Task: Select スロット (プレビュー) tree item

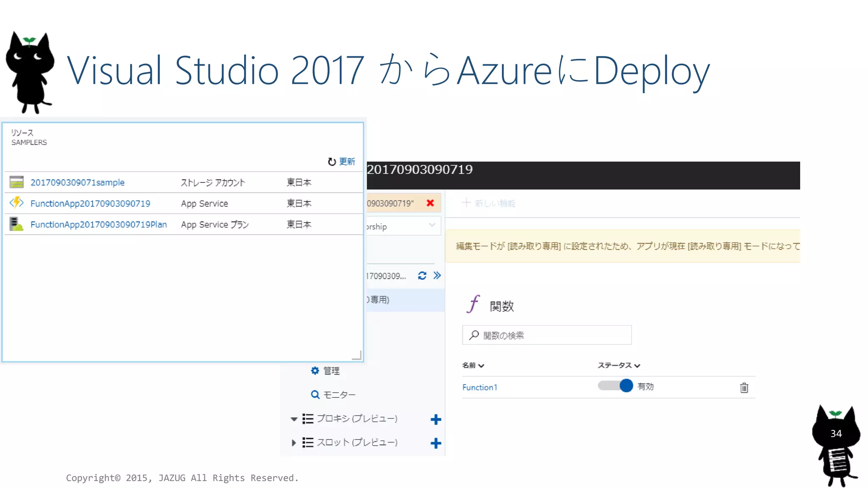Action: click(x=357, y=442)
